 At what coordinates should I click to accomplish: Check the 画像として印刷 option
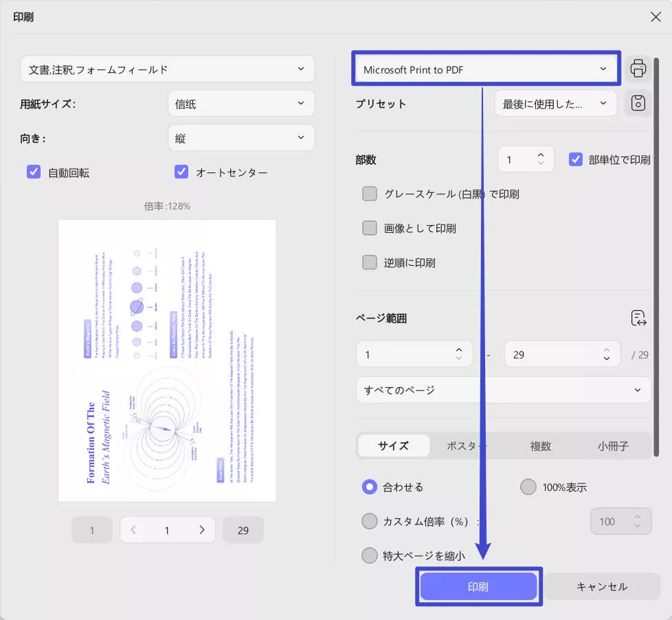369,228
